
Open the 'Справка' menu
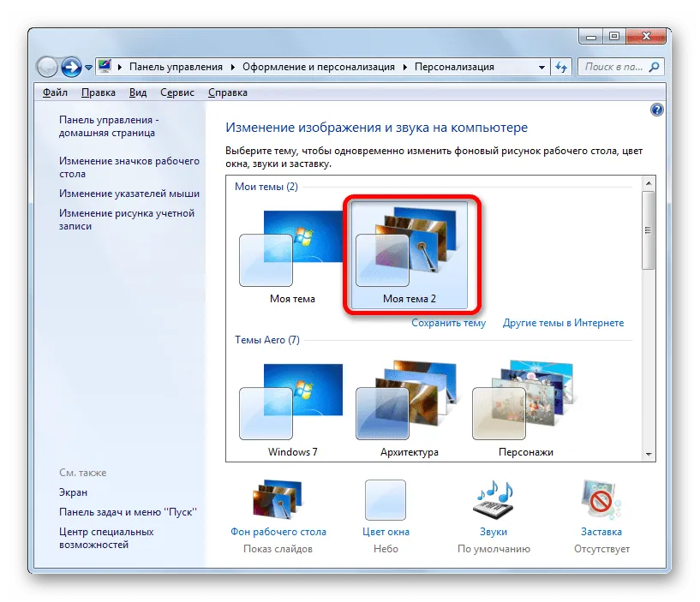point(228,92)
